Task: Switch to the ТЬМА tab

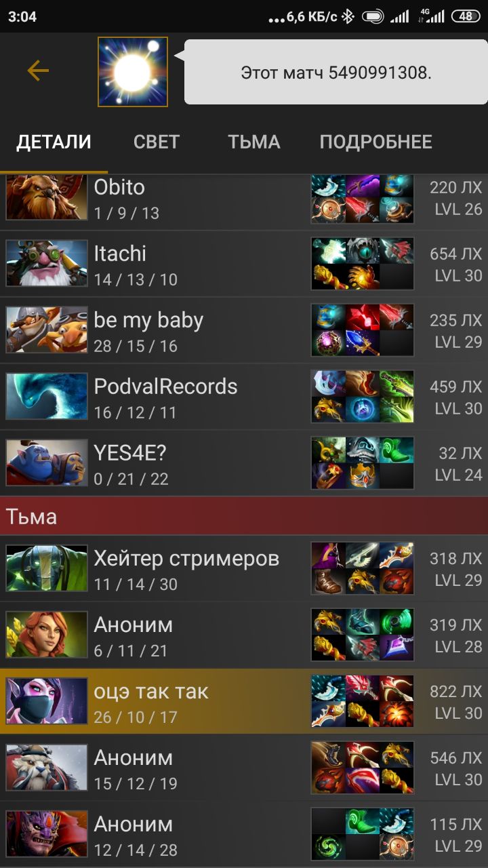Action: (254, 142)
